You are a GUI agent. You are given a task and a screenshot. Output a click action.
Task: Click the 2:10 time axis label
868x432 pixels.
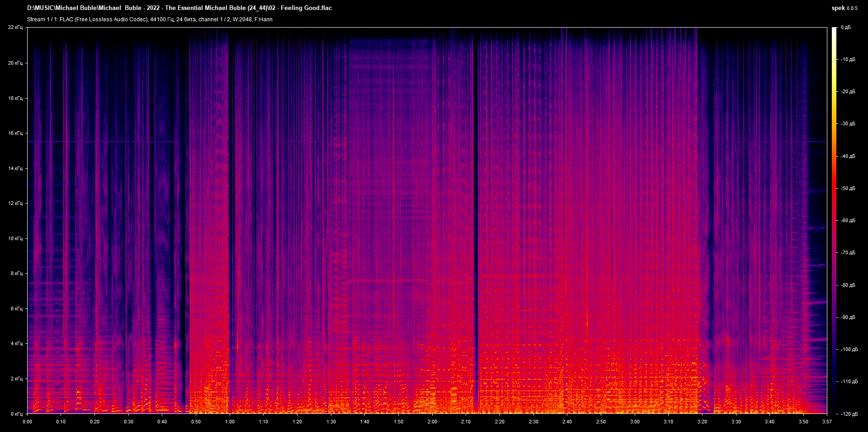pos(466,422)
